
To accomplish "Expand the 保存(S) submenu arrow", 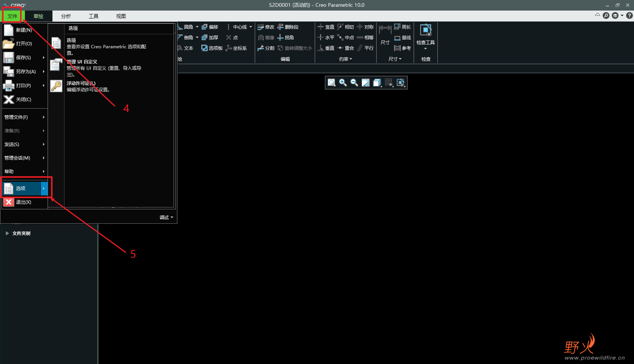I will point(44,58).
